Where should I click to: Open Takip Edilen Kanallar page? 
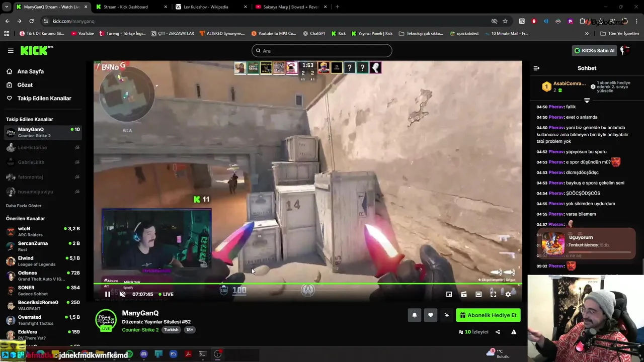44,99
